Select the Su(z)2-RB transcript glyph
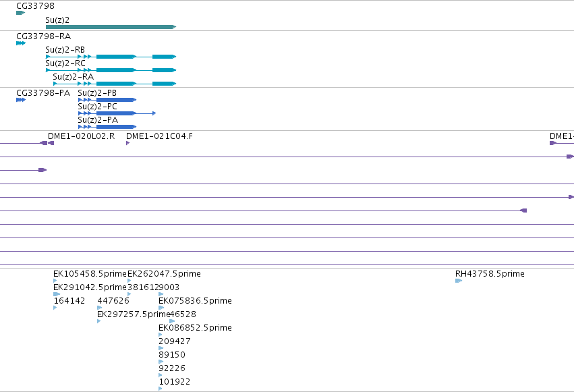The height and width of the screenshot is (392, 574). click(111, 57)
